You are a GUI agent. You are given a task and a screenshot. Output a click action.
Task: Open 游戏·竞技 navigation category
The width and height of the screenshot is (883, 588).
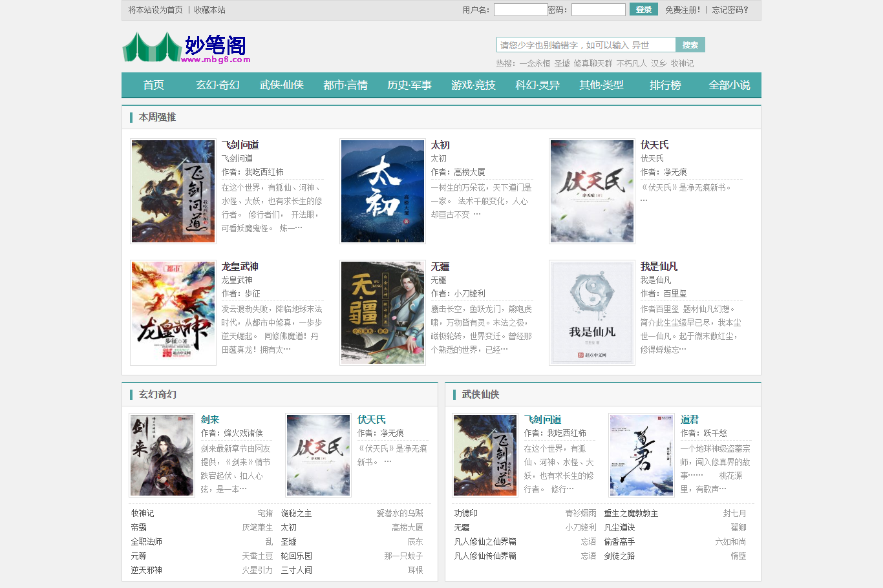tap(474, 85)
